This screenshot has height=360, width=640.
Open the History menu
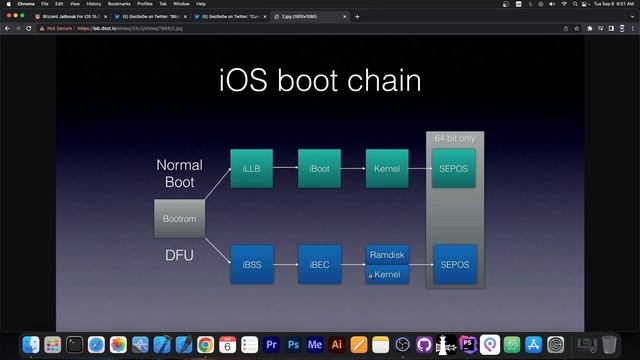(x=94, y=4)
